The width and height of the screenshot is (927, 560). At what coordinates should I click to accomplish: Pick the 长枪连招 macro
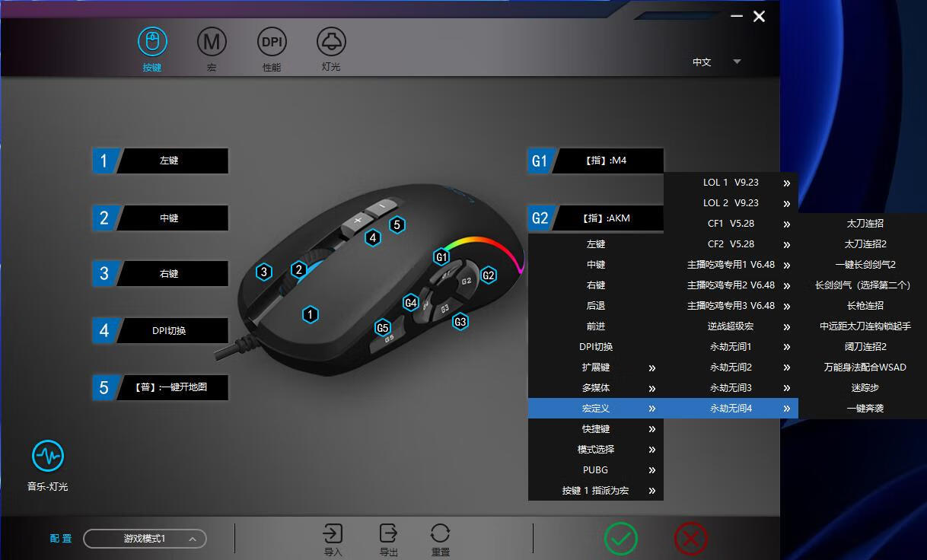tap(865, 306)
